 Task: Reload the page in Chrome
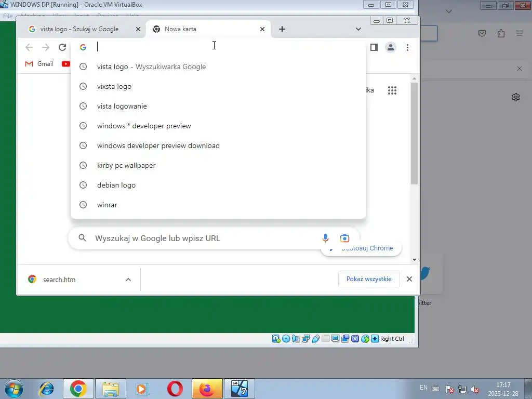pyautogui.click(x=62, y=47)
